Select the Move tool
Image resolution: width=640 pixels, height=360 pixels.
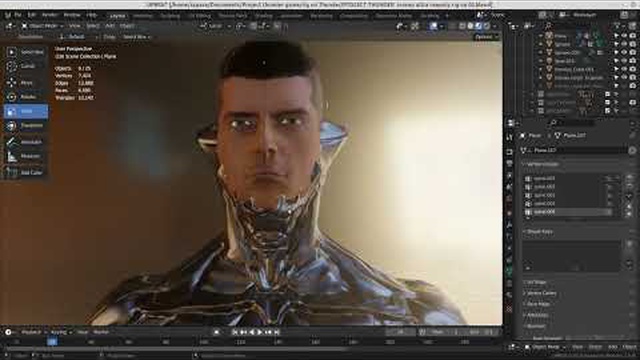click(x=26, y=83)
